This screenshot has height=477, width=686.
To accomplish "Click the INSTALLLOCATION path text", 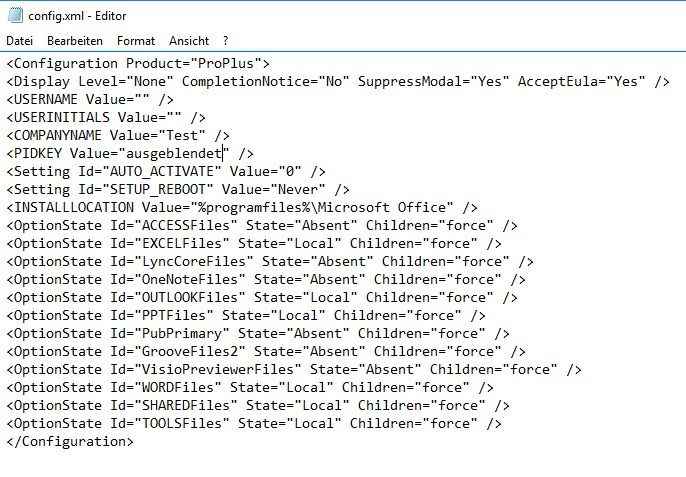I will tap(322, 207).
